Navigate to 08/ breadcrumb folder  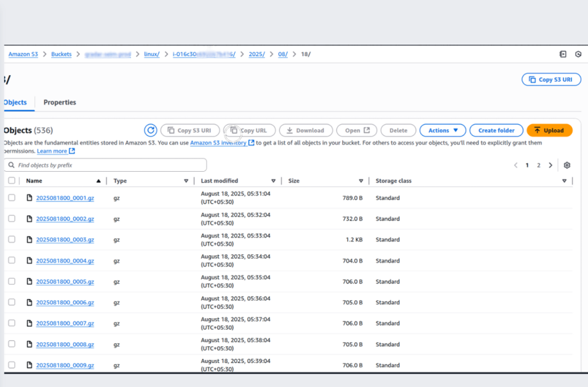[283, 54]
